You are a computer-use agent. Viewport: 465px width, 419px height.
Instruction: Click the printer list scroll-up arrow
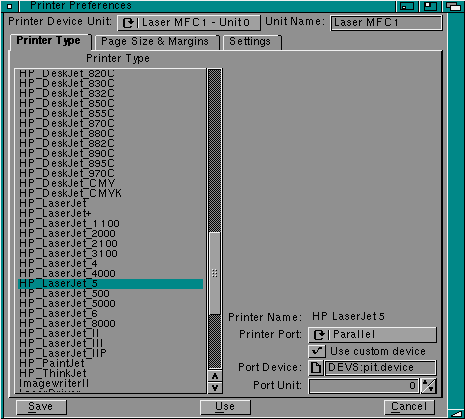pyautogui.click(x=215, y=376)
